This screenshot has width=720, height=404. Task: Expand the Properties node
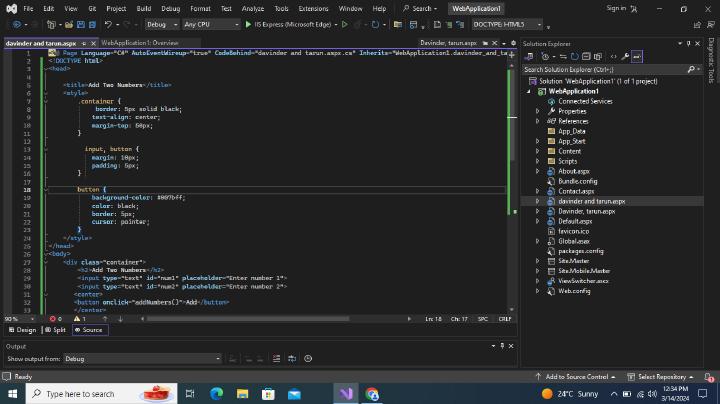(x=537, y=111)
